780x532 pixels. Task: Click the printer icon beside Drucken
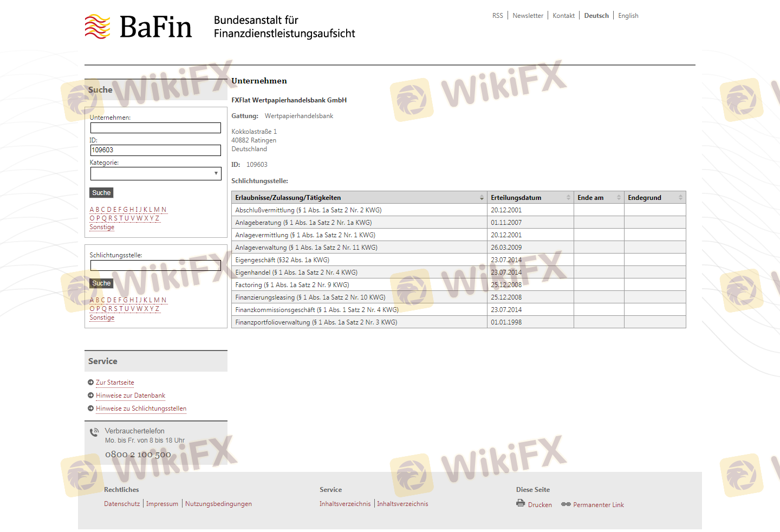[x=521, y=503]
